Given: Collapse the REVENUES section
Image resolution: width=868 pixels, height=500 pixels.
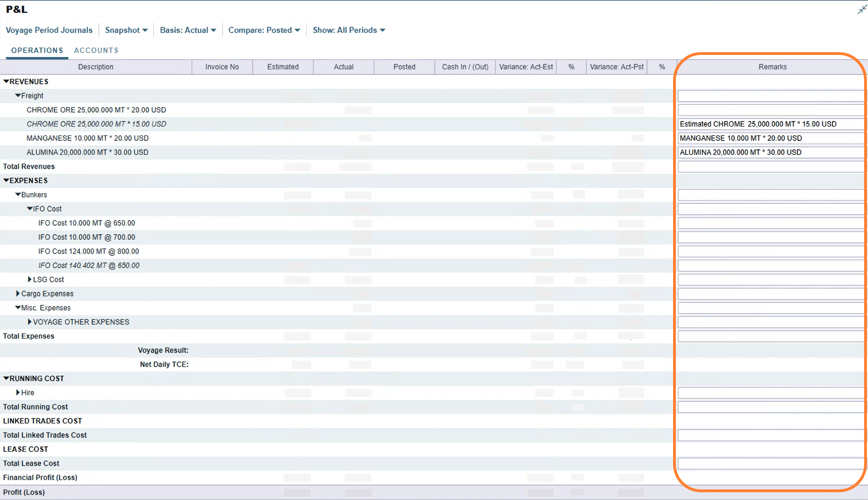Looking at the screenshot, I should tap(6, 82).
